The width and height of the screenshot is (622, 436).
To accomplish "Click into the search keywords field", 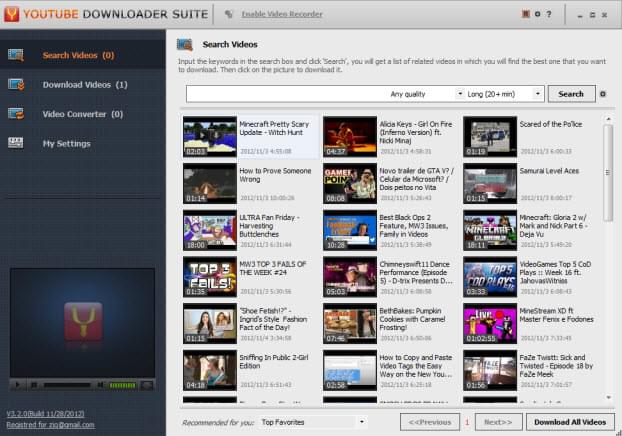I will point(286,94).
